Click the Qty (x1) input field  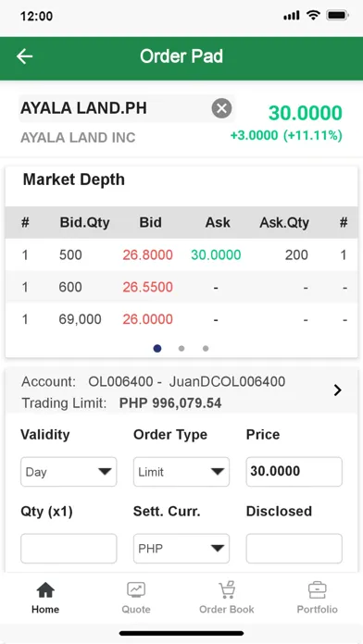(69, 549)
